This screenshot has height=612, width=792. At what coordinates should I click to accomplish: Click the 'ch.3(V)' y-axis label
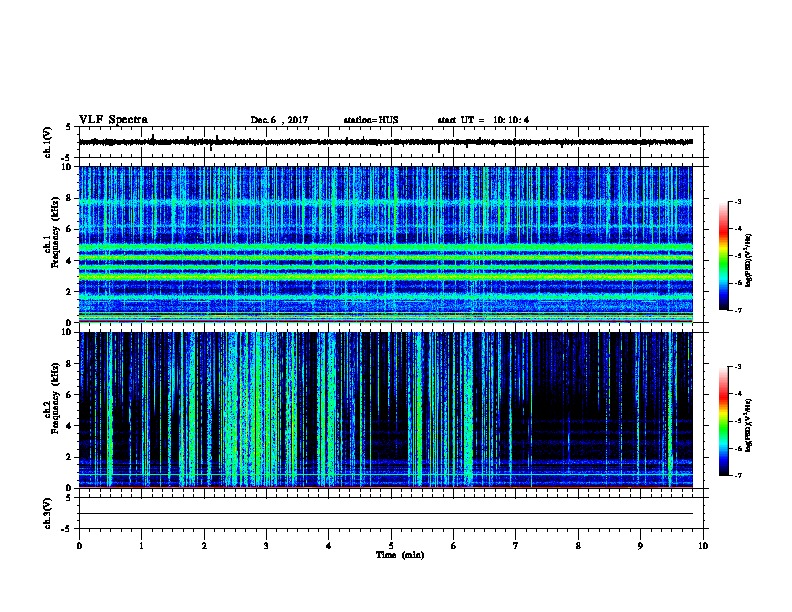click(48, 513)
